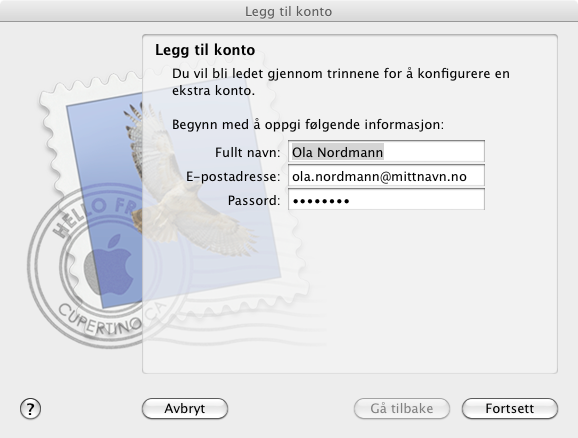Click the ola.nordmann@mittnavn.no text

(x=379, y=177)
